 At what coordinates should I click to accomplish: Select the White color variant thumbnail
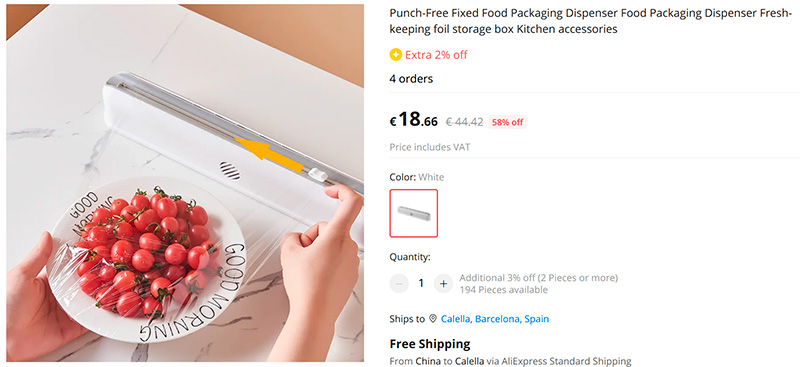coord(414,213)
